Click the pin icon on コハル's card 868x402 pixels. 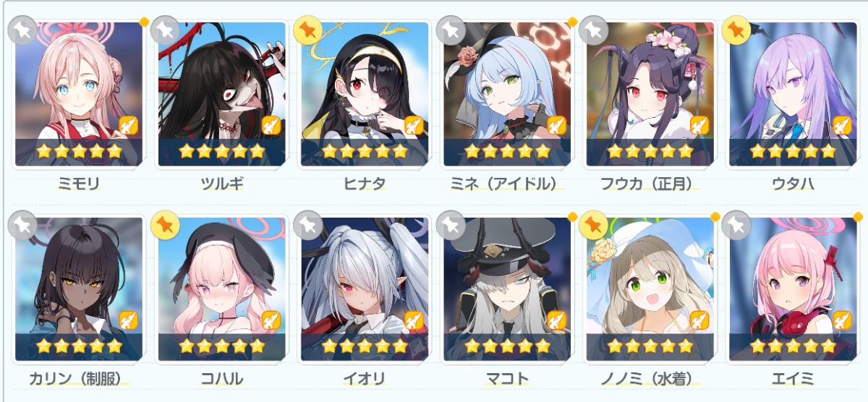point(166,226)
